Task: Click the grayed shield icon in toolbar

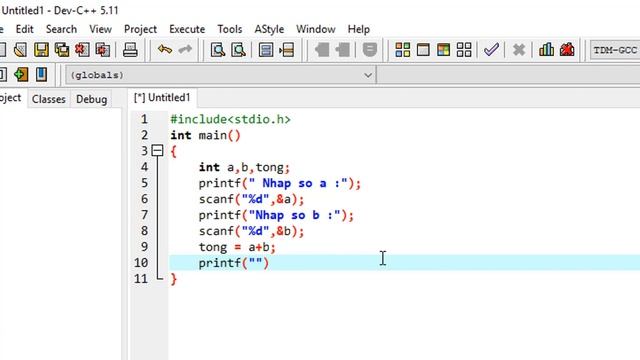Action: click(370, 50)
